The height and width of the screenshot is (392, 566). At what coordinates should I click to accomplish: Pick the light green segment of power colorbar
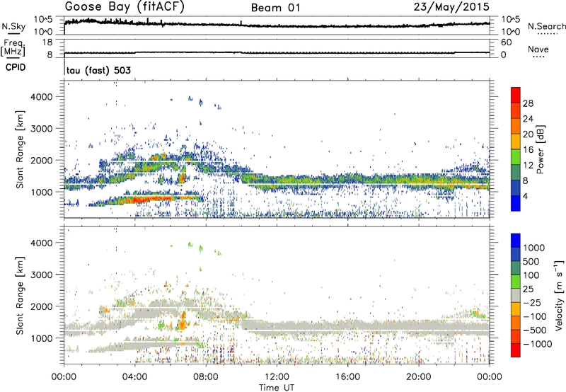pyautogui.click(x=516, y=157)
